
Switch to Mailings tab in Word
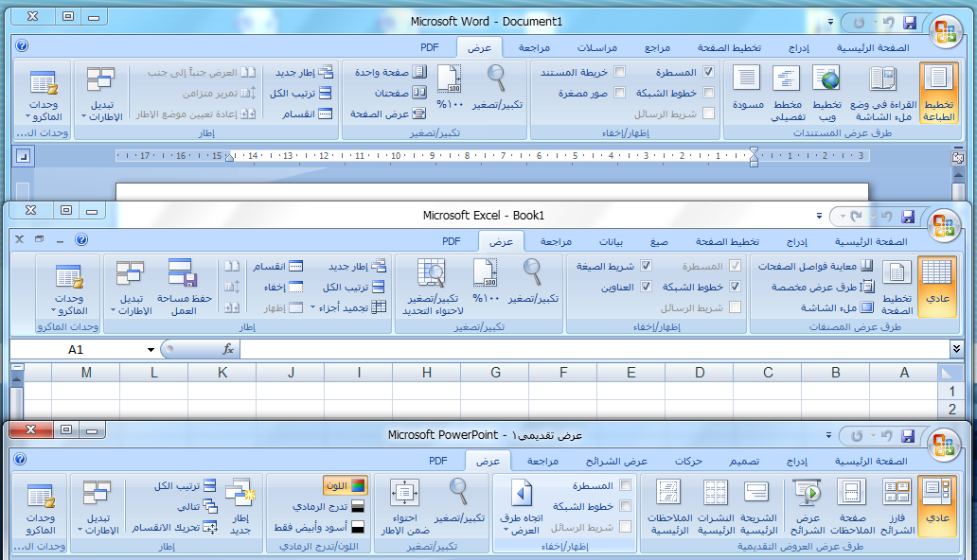tap(597, 47)
